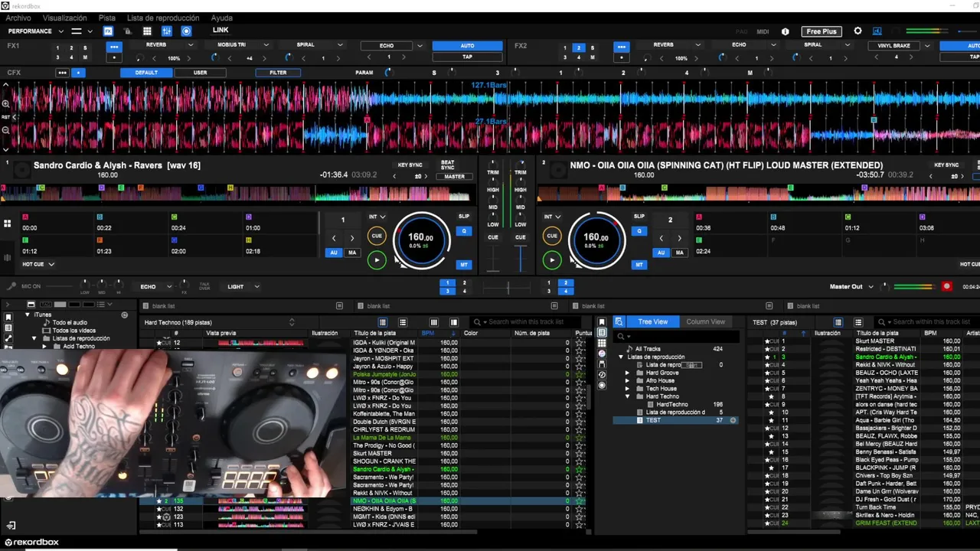Click the bookmark icon in the browser side strip

click(602, 321)
